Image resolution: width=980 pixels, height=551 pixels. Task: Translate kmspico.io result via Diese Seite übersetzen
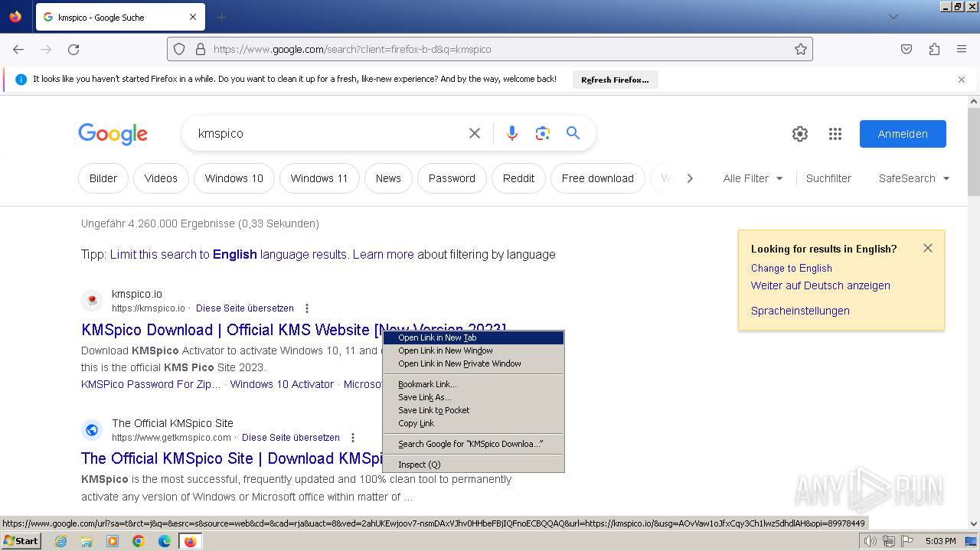point(245,308)
